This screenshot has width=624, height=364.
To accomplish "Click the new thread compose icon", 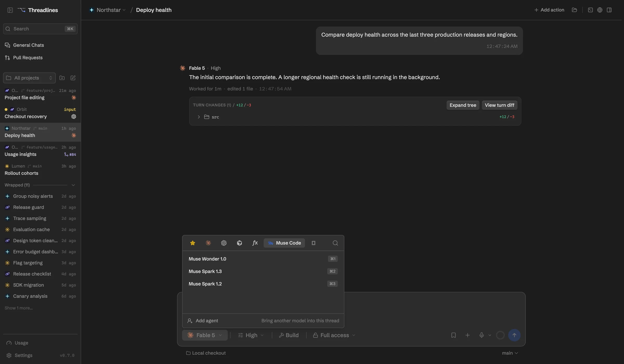I will [x=73, y=78].
